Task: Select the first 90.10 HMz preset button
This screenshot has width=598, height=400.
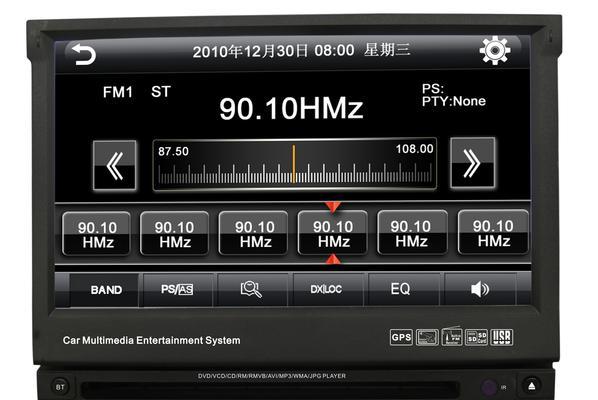Action: [x=97, y=234]
